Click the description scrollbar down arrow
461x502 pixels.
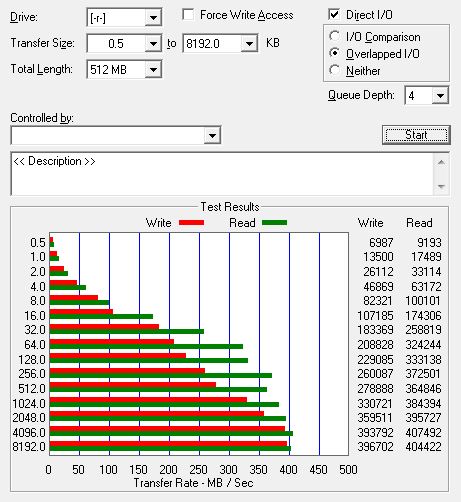point(441,186)
